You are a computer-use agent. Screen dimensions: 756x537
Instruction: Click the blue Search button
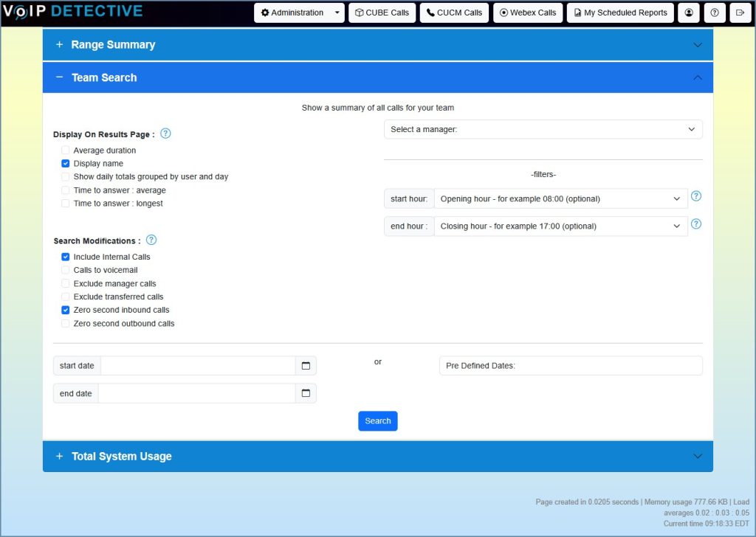377,421
